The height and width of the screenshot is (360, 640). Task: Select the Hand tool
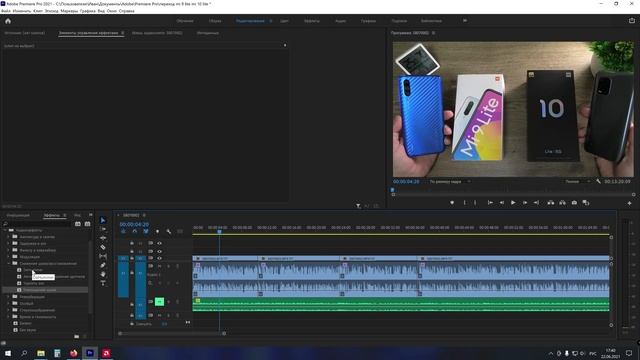[103, 274]
